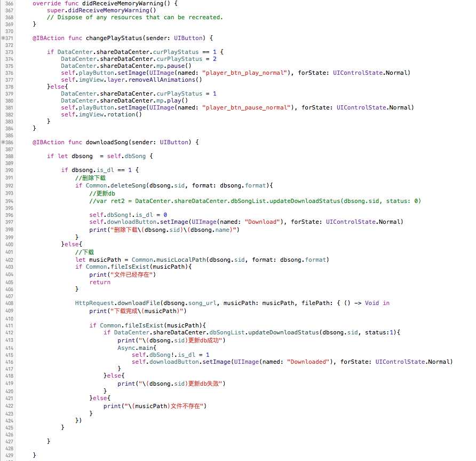This screenshot has width=476, height=461.
Task: Click 'self.imgView.rotation()' call
Action: tap(101, 114)
